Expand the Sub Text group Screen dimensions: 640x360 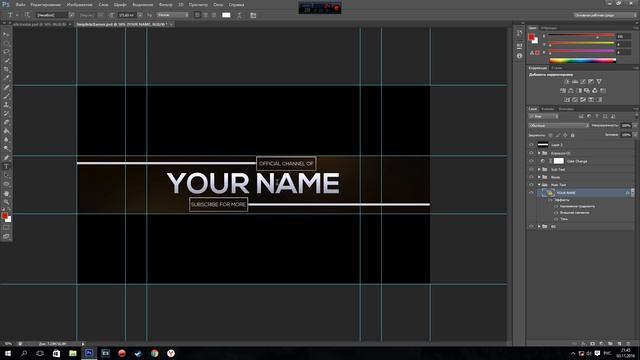pyautogui.click(x=539, y=169)
